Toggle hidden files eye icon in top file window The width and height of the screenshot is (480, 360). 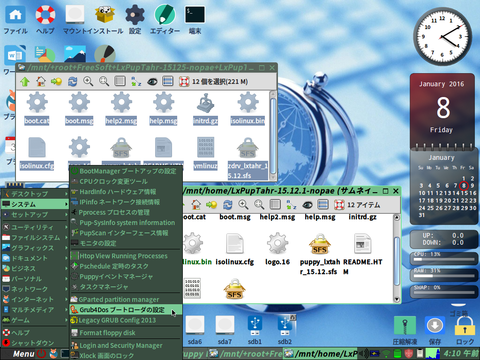152,81
